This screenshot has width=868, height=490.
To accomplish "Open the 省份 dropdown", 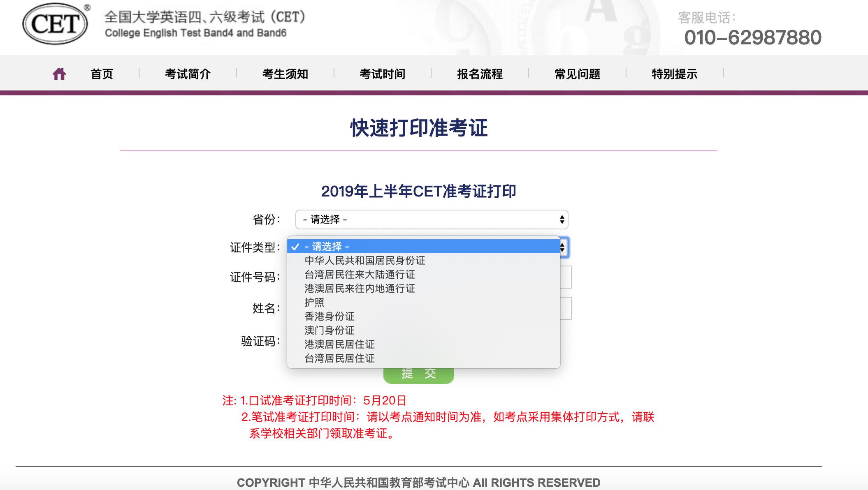I will (432, 220).
